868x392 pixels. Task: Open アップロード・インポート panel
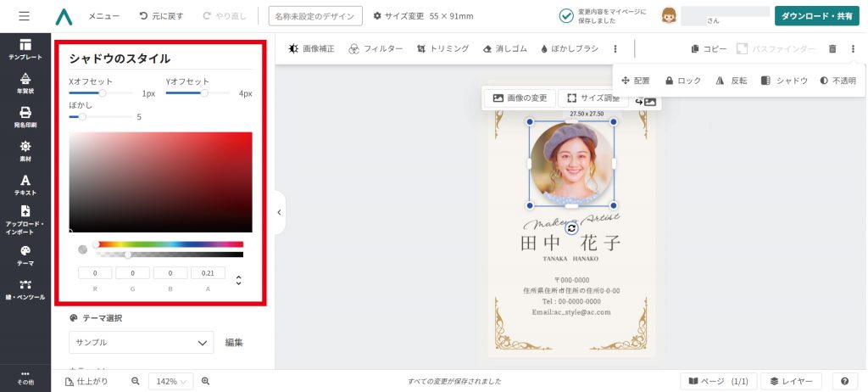click(x=25, y=219)
